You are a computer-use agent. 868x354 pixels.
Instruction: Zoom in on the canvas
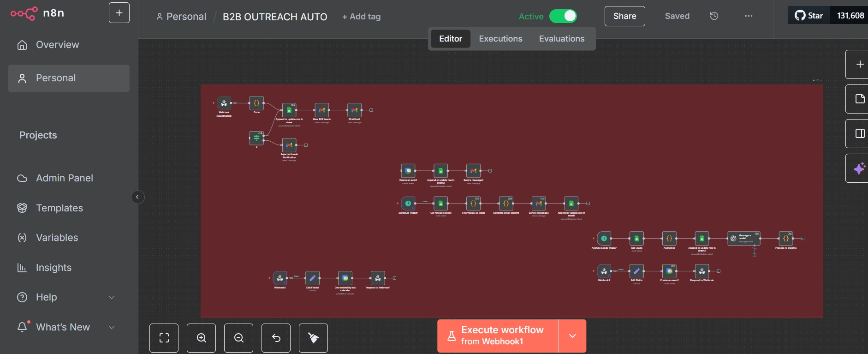[201, 338]
